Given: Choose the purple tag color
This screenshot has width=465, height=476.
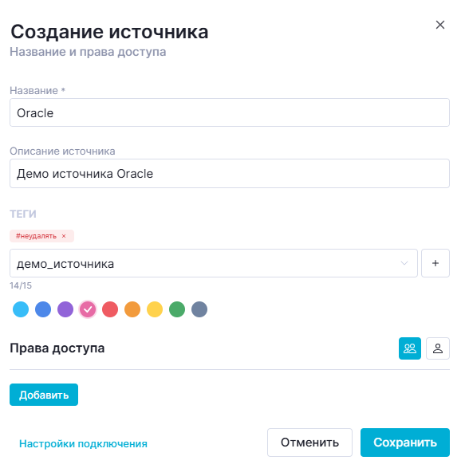Looking at the screenshot, I should coord(65,309).
